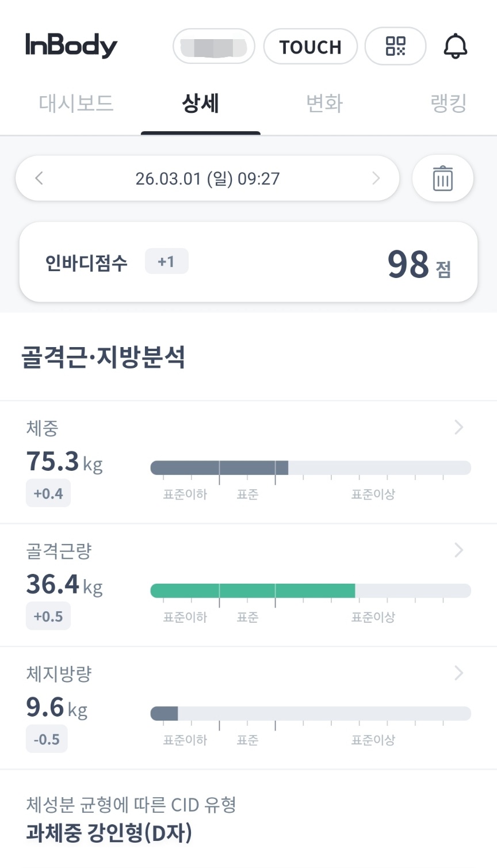The height and width of the screenshot is (868, 497).
Task: Expand the 체중 detail chevron
Action: pyautogui.click(x=458, y=427)
